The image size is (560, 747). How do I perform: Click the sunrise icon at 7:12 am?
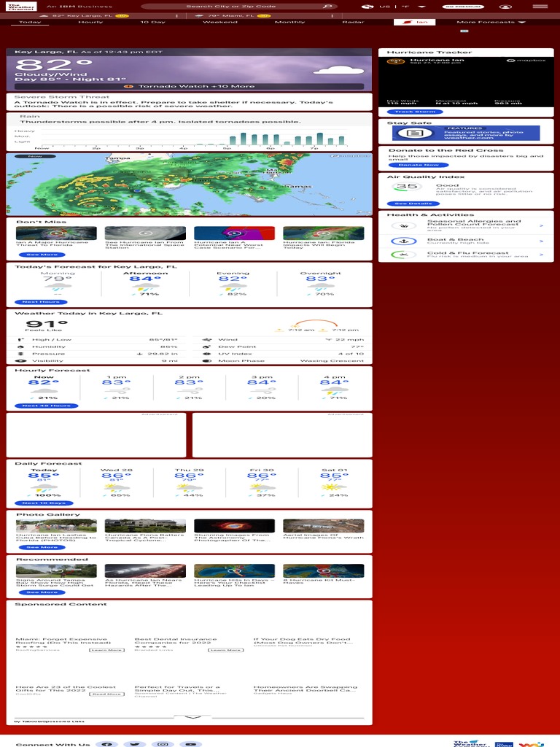coord(279,330)
